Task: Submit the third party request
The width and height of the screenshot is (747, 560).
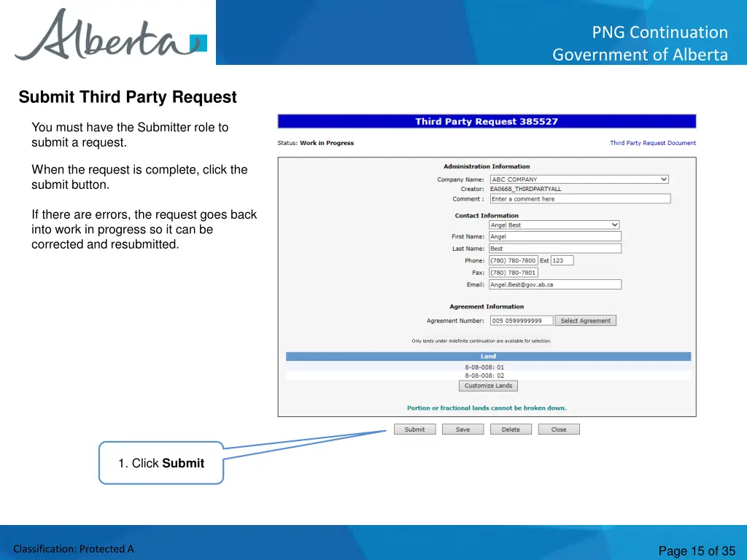Action: pos(414,429)
